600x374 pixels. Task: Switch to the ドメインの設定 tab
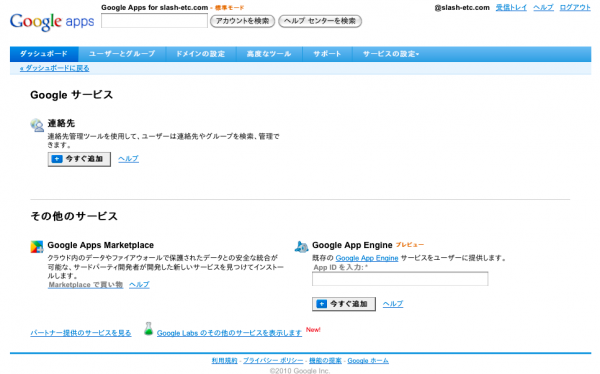(x=201, y=54)
